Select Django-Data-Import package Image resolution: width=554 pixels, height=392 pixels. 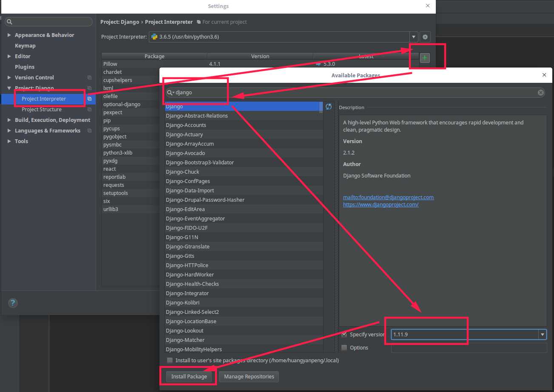click(x=244, y=191)
